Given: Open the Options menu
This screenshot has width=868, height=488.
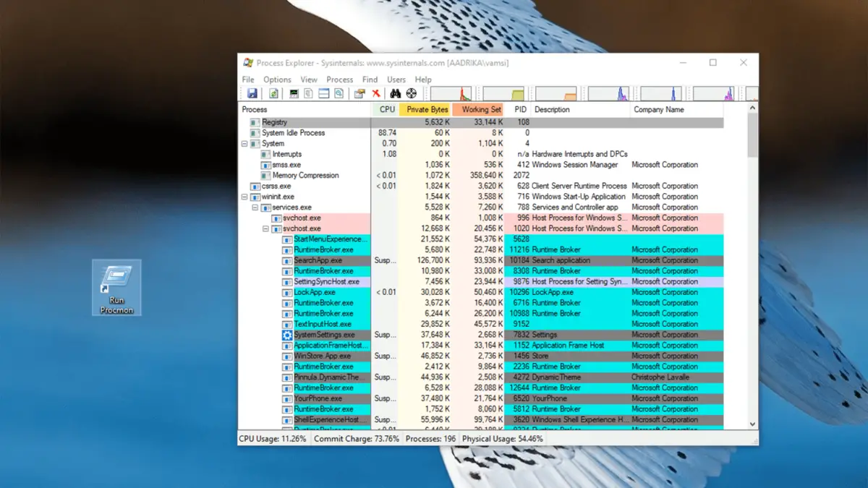Looking at the screenshot, I should tap(277, 80).
